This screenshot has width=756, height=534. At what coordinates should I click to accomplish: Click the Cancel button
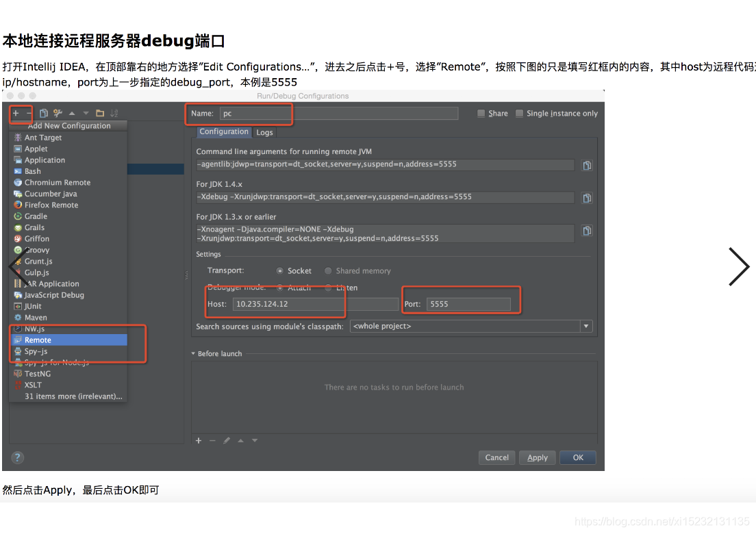pyautogui.click(x=496, y=457)
